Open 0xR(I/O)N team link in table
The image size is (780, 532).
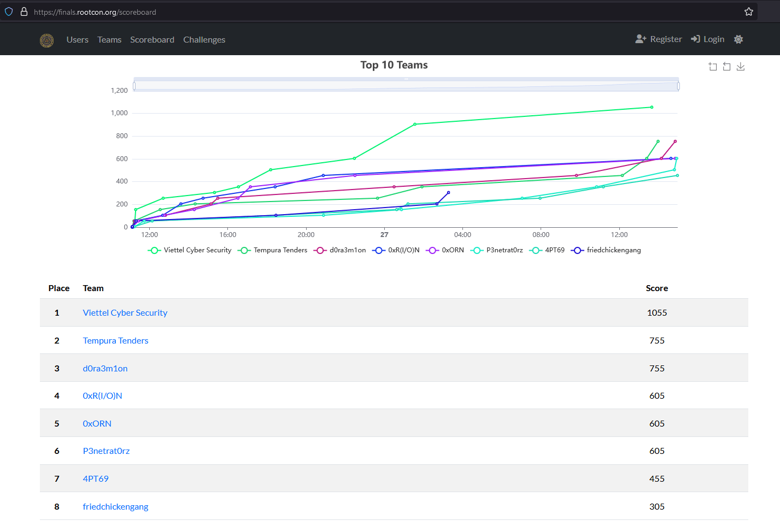pyautogui.click(x=103, y=396)
